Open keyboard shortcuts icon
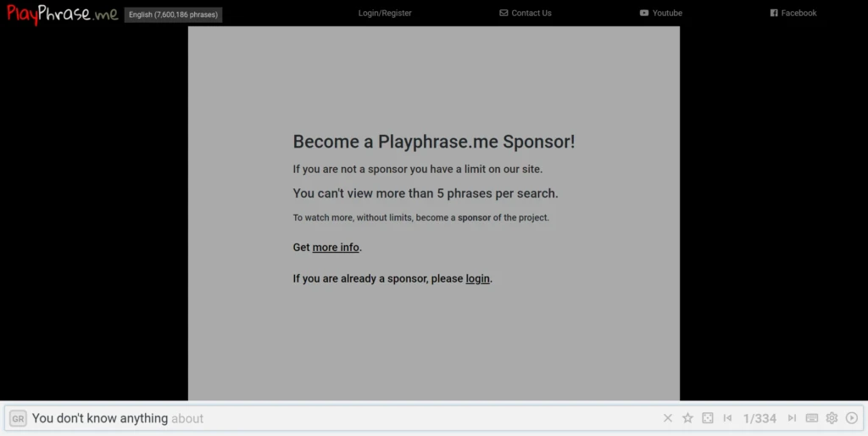Screen dimensions: 868x436 pos(812,418)
